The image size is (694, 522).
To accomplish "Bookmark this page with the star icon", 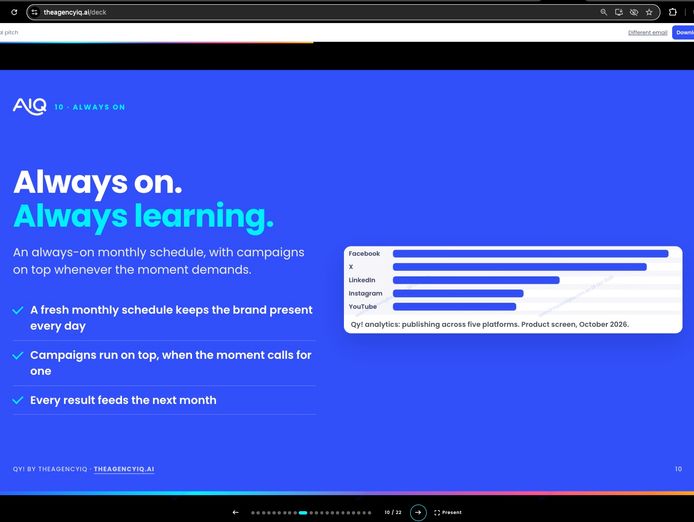I will pos(649,12).
